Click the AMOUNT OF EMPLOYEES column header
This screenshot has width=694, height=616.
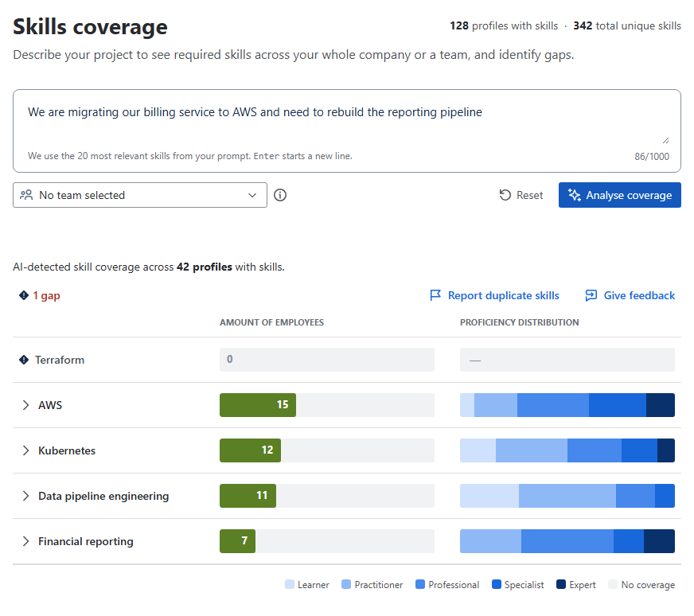271,322
